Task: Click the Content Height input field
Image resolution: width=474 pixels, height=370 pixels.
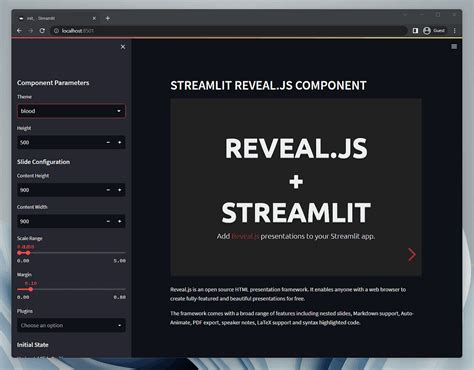Action: click(60, 190)
